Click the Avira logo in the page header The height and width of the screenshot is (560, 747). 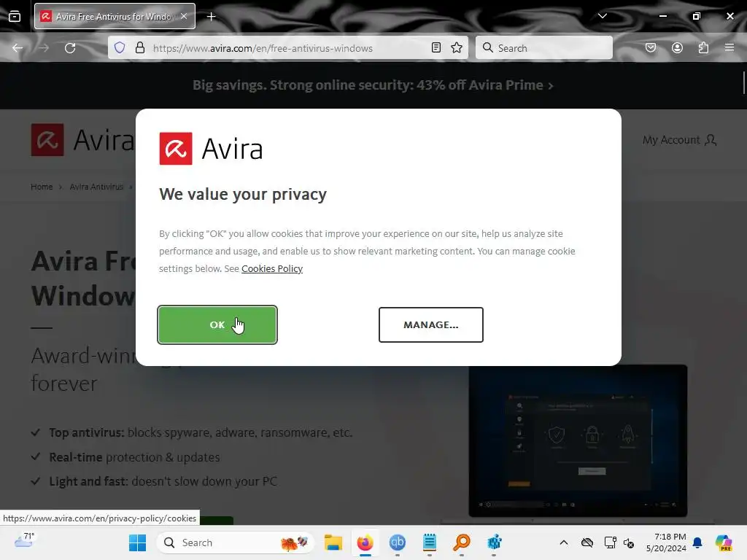(x=82, y=140)
